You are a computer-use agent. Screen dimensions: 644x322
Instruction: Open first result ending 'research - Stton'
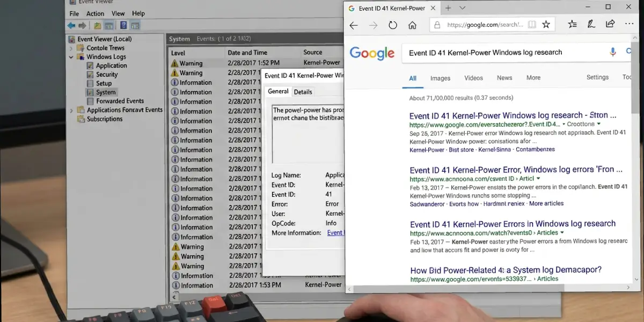[513, 115]
